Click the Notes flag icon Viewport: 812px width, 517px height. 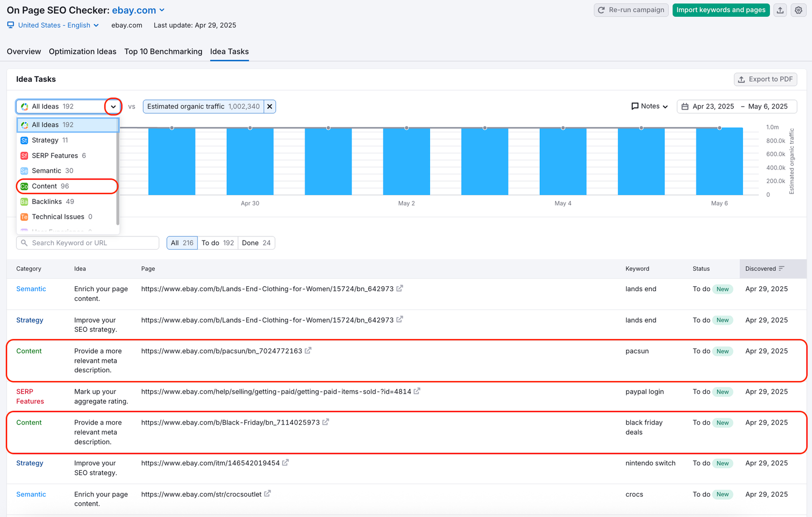[x=635, y=106]
